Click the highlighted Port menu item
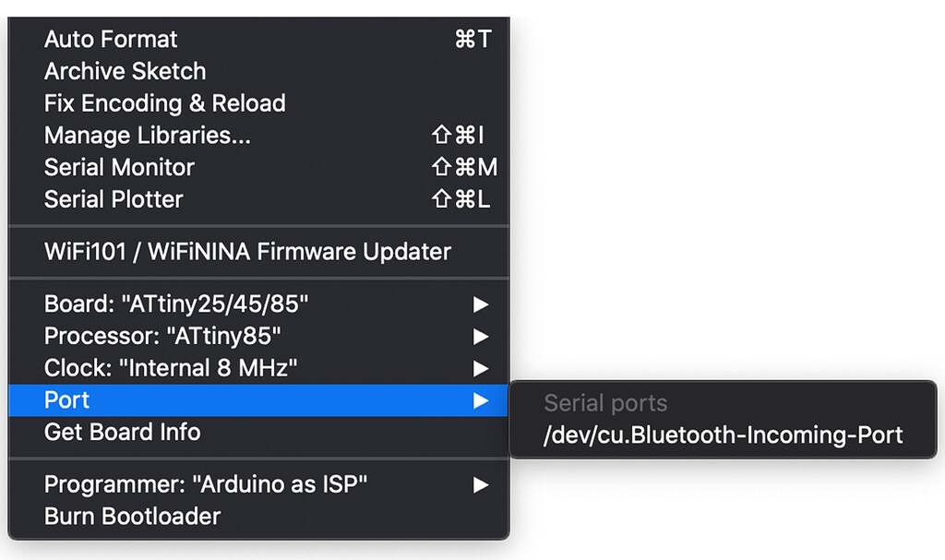 (x=259, y=400)
